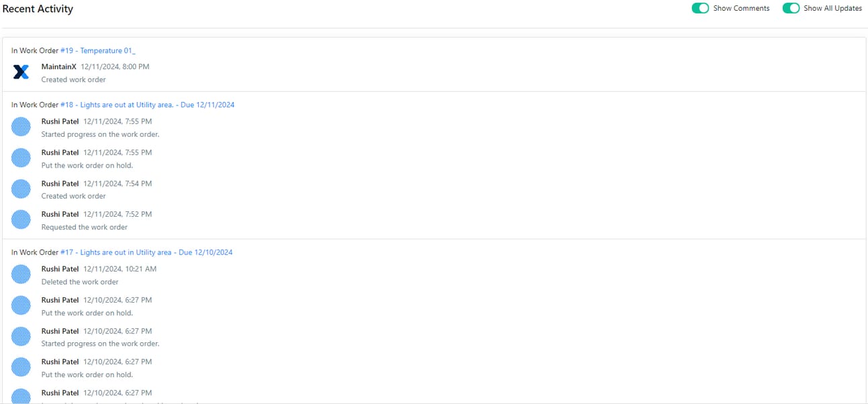Click the MaintainX user name

[x=59, y=66]
